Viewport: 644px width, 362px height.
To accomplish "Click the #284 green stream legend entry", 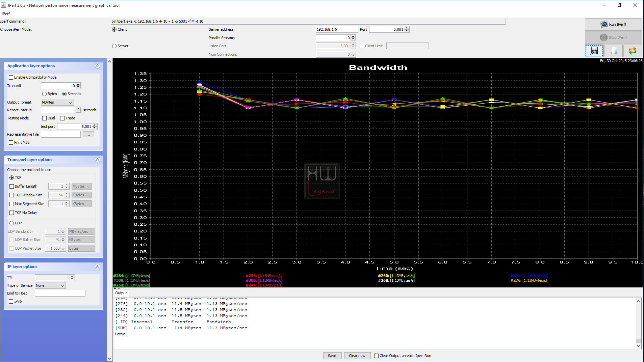I will 132,276.
